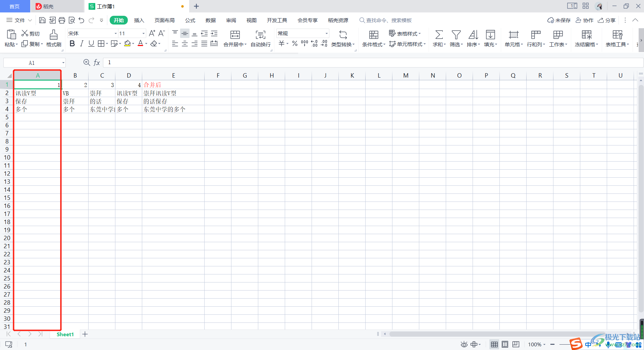Click the Freeze Panes 冻结窗格 icon
Screen dimensions: 644x350
pos(587,35)
